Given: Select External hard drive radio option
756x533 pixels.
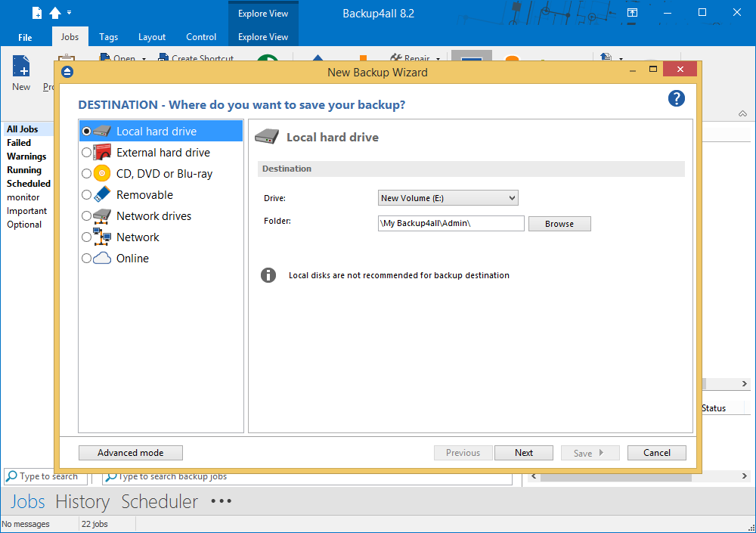Looking at the screenshot, I should [x=87, y=153].
